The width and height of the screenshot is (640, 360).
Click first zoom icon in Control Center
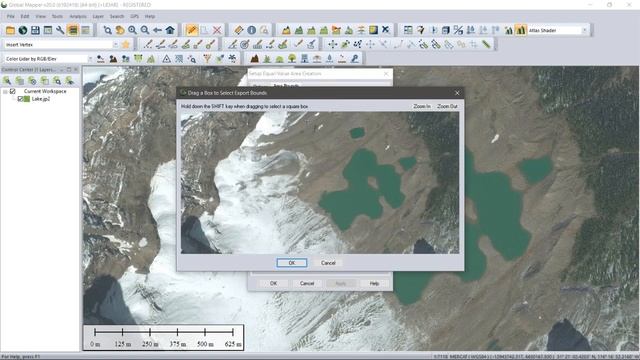click(7, 80)
